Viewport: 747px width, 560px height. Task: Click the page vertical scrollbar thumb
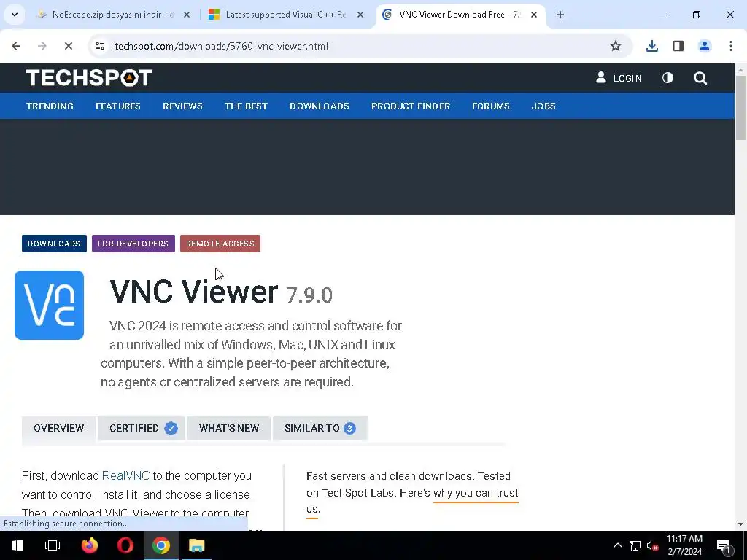741,107
